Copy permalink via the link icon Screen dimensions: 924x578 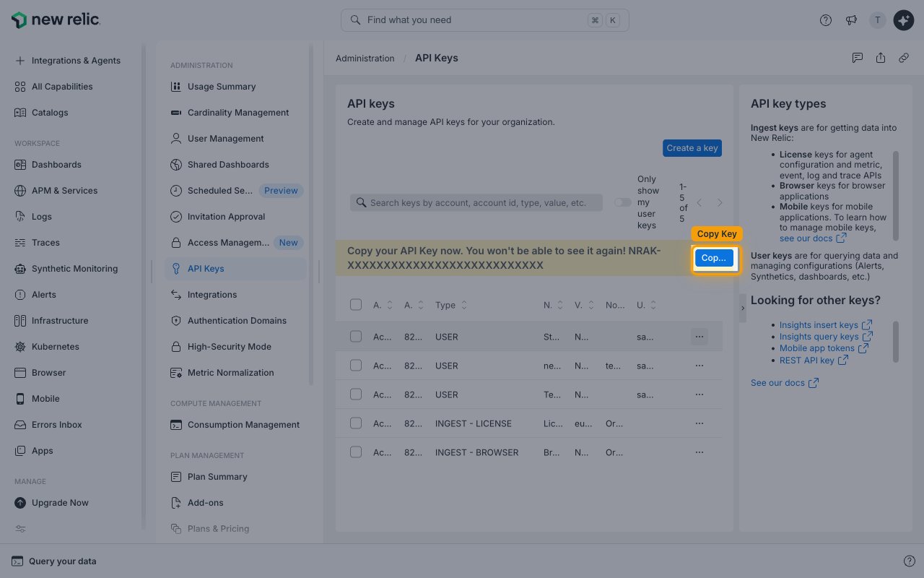pyautogui.click(x=904, y=58)
